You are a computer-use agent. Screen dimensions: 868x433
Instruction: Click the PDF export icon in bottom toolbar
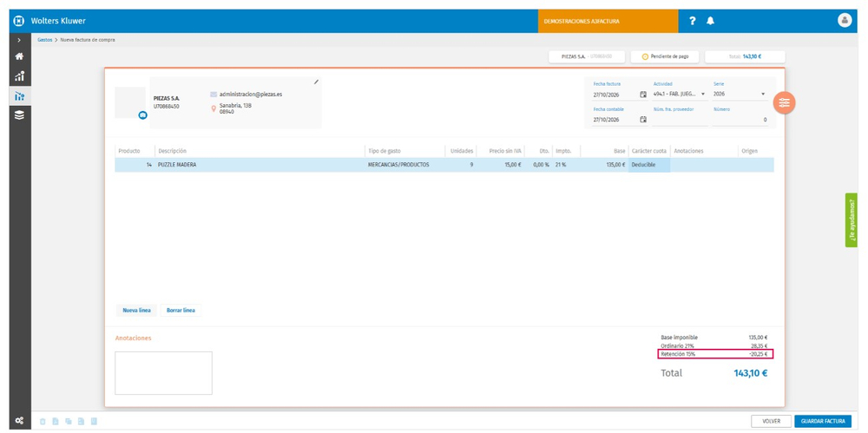pos(56,422)
